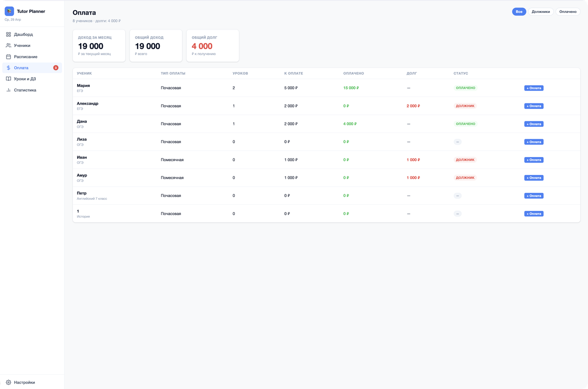Click the Ученик column header

(x=85, y=73)
